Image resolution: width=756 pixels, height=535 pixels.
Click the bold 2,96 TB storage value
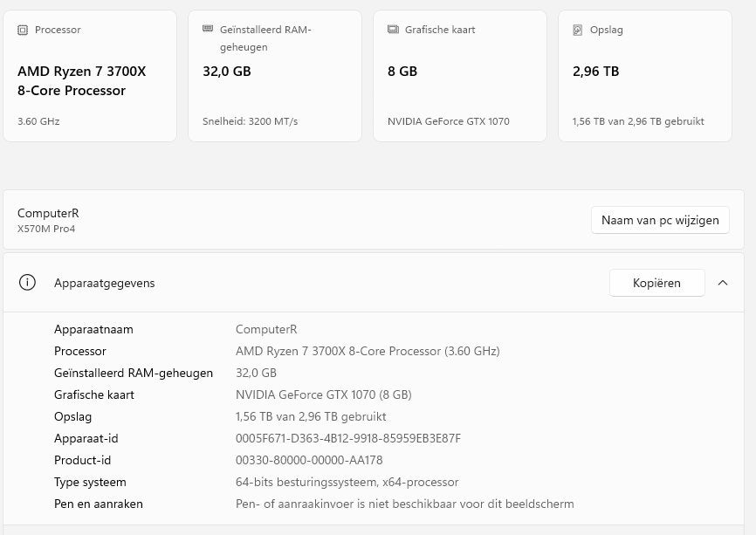tap(596, 72)
